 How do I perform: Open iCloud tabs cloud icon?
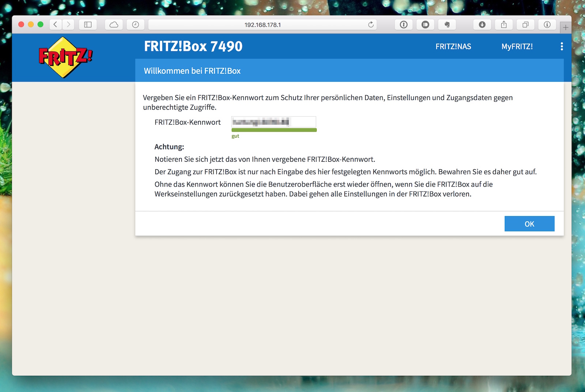pos(114,24)
